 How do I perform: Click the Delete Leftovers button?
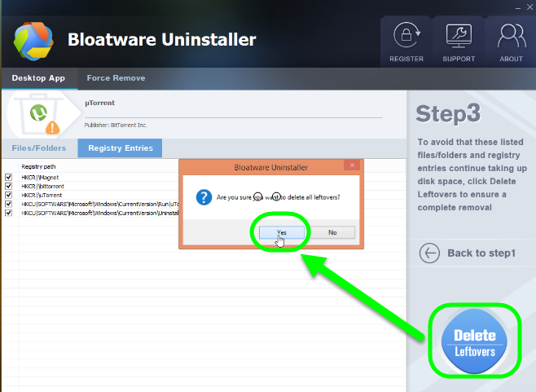[x=474, y=341]
